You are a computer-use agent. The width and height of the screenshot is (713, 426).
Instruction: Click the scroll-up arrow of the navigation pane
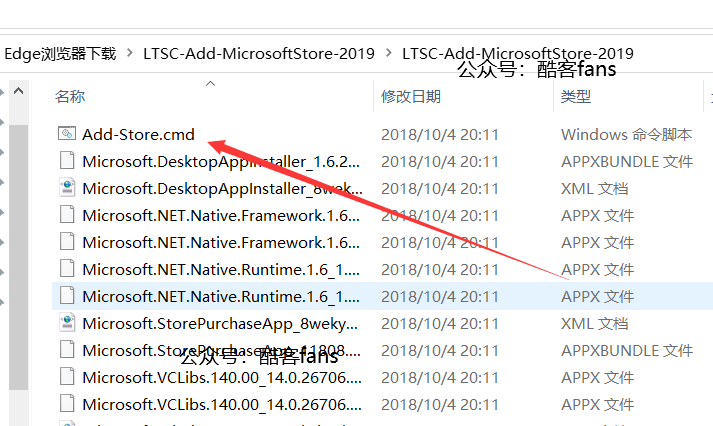pyautogui.click(x=19, y=91)
